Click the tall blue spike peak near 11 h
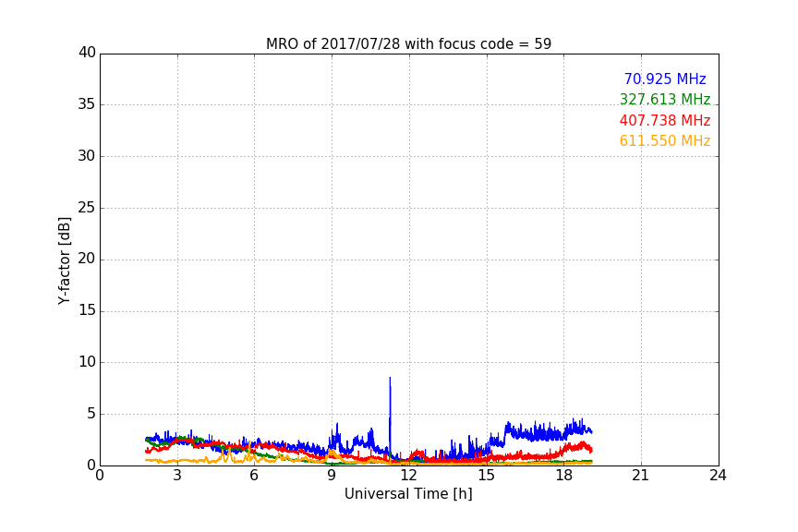This screenshot has height=532, width=798. (x=390, y=379)
